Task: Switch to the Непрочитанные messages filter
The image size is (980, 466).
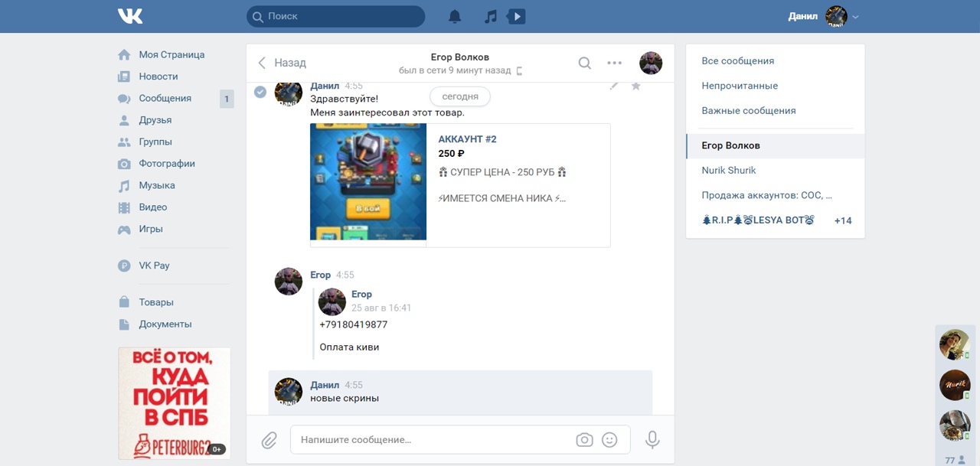Action: pyautogui.click(x=740, y=86)
